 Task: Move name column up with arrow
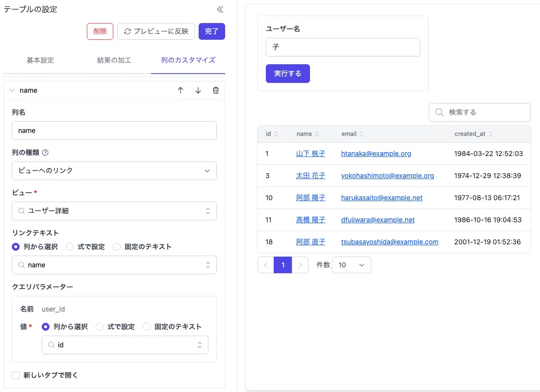[x=180, y=90]
